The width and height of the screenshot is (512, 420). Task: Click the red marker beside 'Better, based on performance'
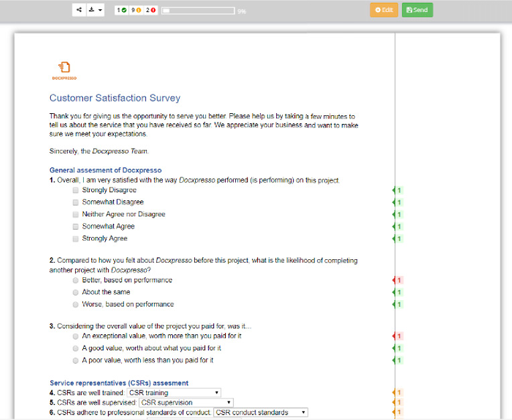coord(397,280)
